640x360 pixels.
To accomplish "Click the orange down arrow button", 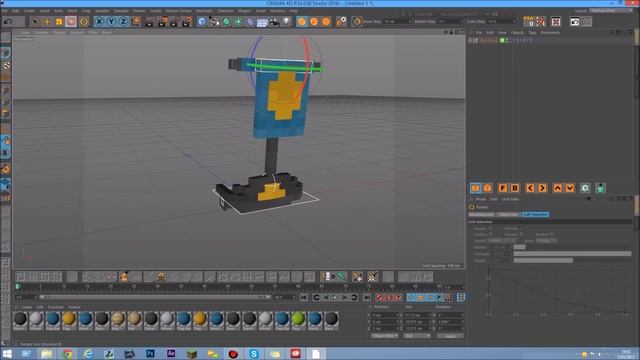I will click(570, 188).
